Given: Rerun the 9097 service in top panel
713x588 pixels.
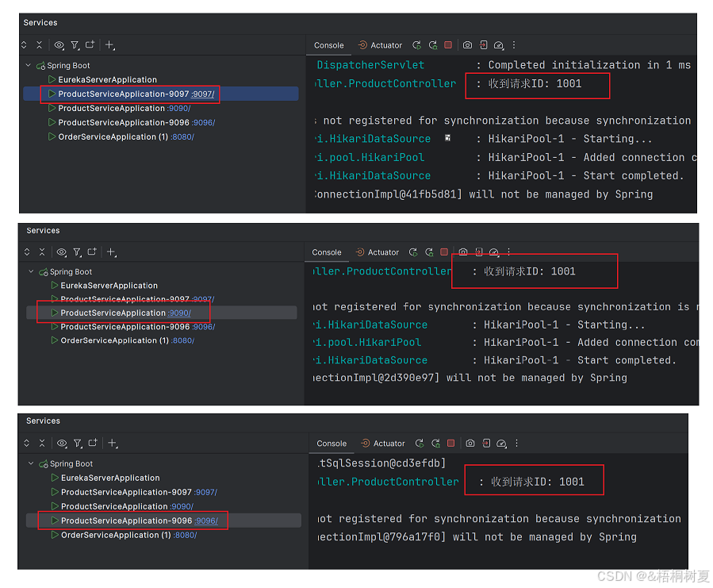Looking at the screenshot, I should tap(416, 45).
